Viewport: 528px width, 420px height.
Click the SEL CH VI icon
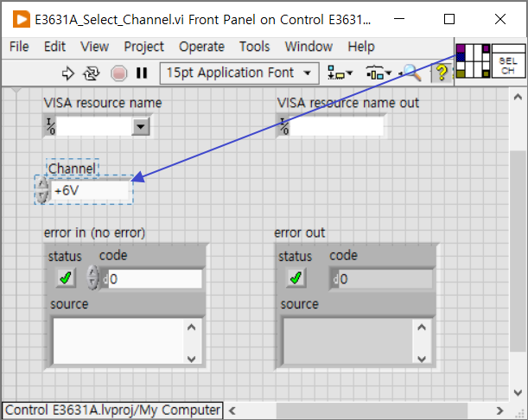(x=508, y=61)
